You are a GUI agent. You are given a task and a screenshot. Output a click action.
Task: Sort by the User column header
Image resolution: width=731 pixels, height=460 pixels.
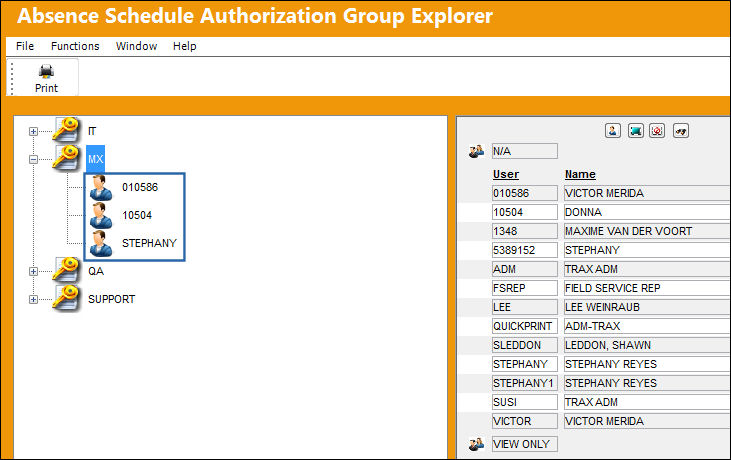pos(506,174)
